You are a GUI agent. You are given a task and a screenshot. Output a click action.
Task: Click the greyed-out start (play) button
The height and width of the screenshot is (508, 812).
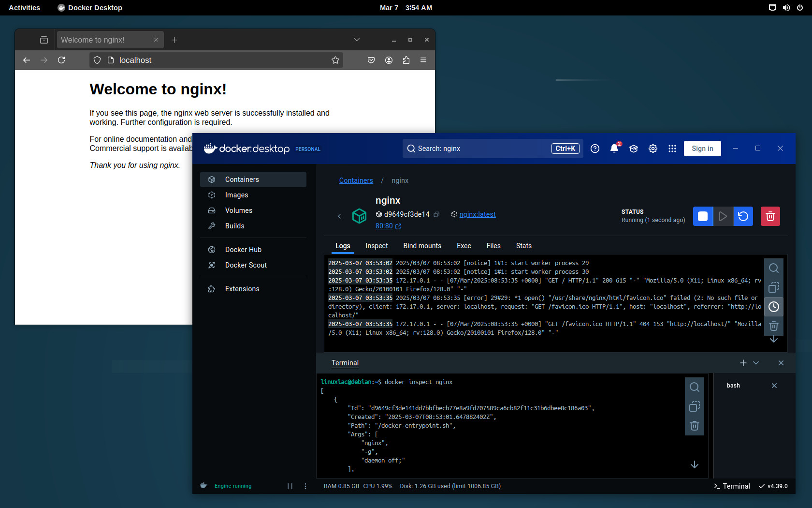(x=723, y=216)
